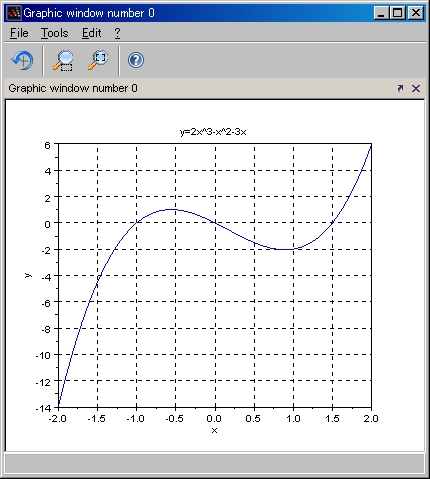Click the Scilab application icon in title bar
This screenshot has width=430, height=479.
[14, 13]
